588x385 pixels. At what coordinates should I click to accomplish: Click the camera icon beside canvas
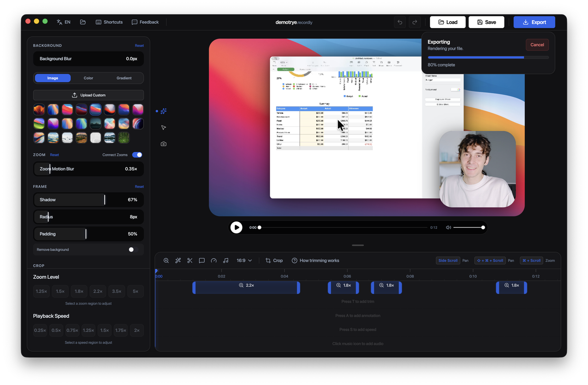point(163,144)
